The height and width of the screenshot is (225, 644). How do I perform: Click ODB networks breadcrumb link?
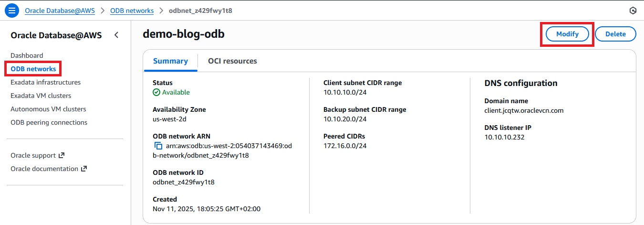[132, 11]
